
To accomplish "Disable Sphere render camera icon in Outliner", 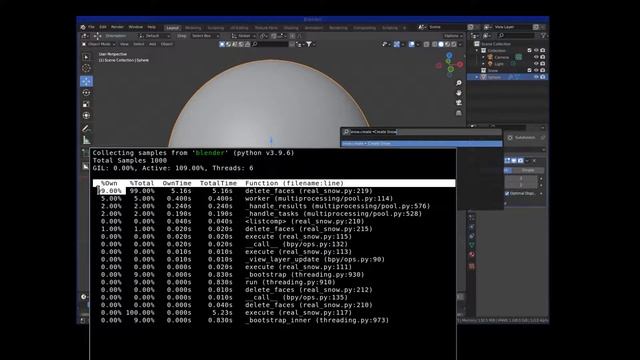I will coord(543,77).
